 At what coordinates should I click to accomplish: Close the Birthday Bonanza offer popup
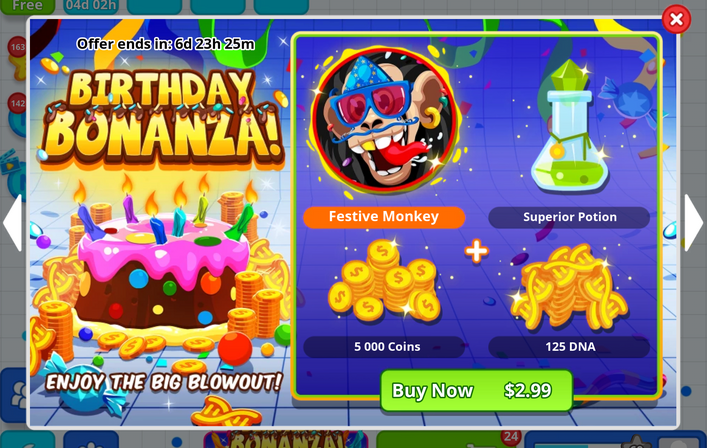click(x=676, y=19)
